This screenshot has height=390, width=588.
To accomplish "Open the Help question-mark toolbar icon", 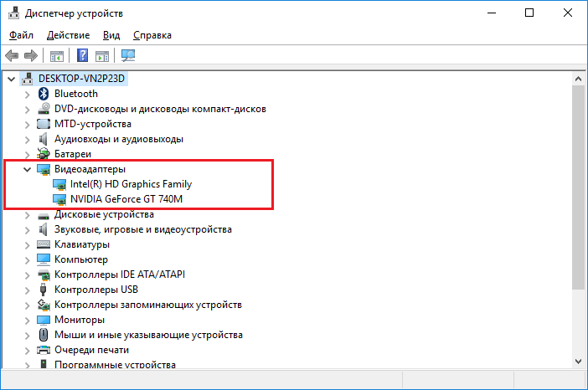I will coord(82,56).
